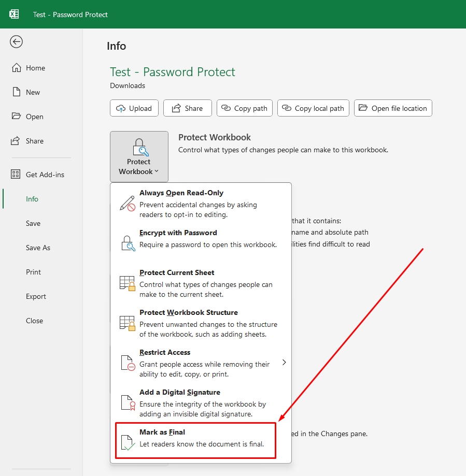
Task: Click Restrict Access document icon
Action: point(128,363)
